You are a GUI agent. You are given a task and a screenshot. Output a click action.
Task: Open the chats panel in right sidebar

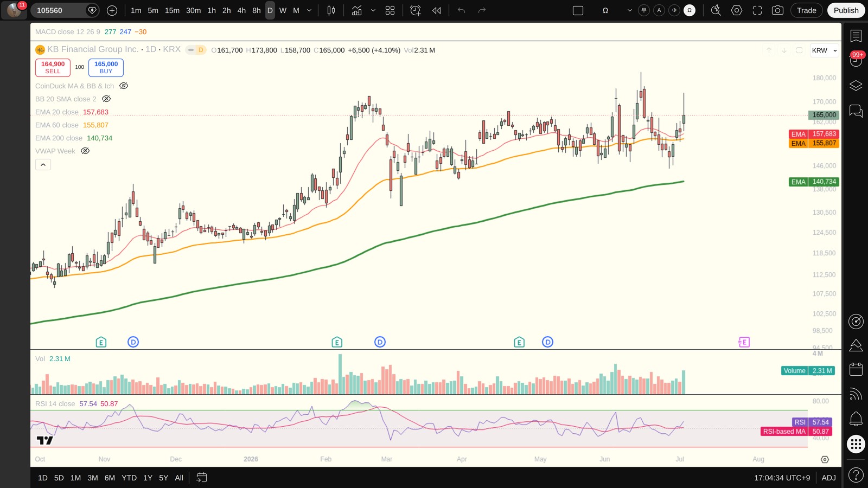[856, 111]
